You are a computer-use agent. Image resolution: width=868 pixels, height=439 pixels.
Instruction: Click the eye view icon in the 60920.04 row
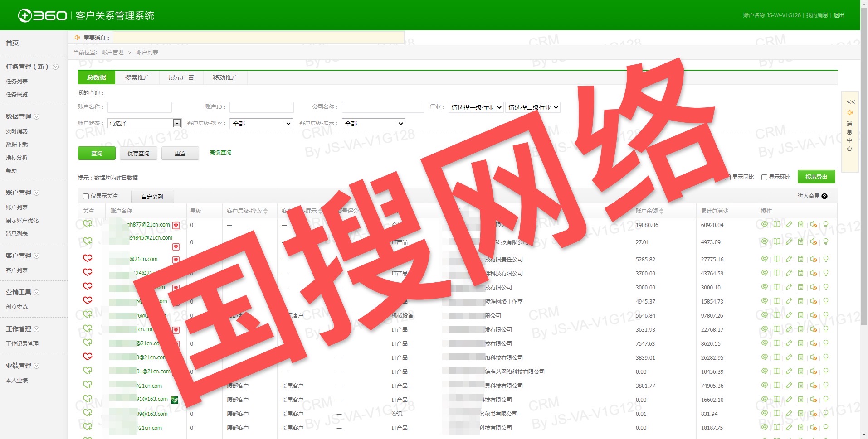pos(765,224)
